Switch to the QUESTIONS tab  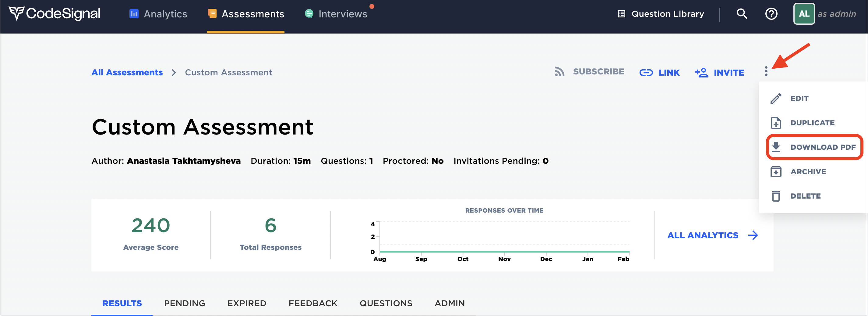click(x=386, y=303)
